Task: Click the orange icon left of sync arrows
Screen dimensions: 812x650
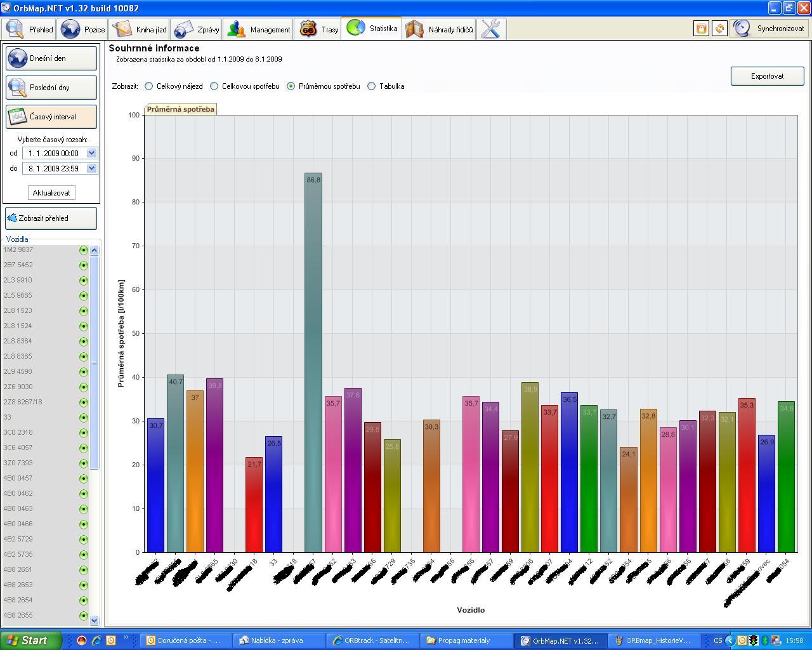Action: click(701, 29)
